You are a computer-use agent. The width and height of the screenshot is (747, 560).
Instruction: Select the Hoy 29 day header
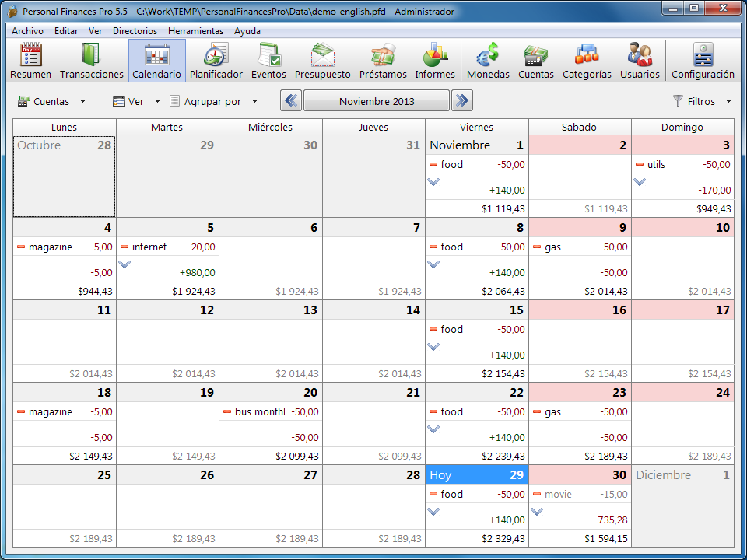pyautogui.click(x=476, y=474)
